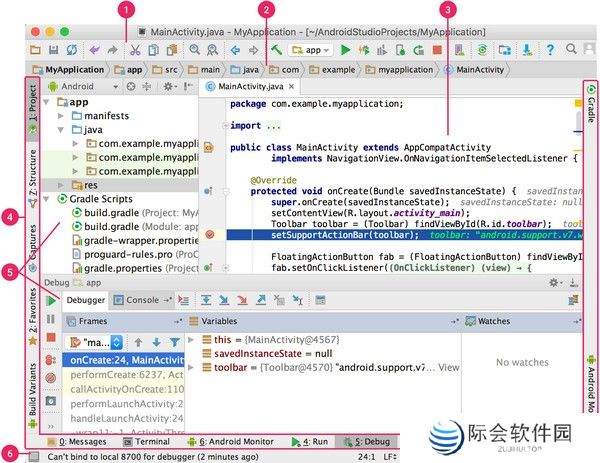Click the navigate Back arrow

[235, 50]
